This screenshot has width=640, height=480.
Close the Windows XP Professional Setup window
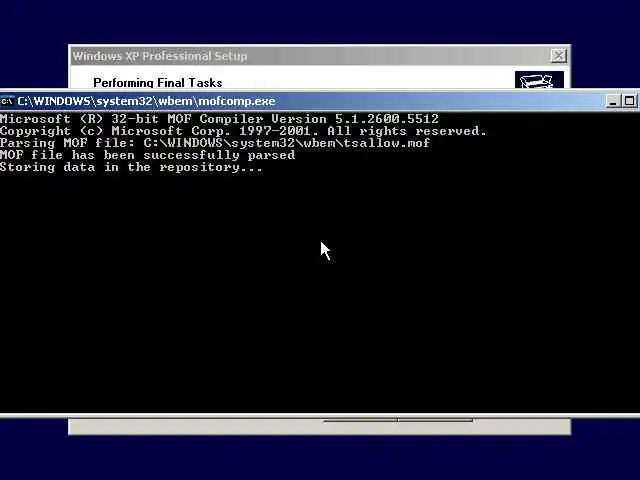pos(558,56)
